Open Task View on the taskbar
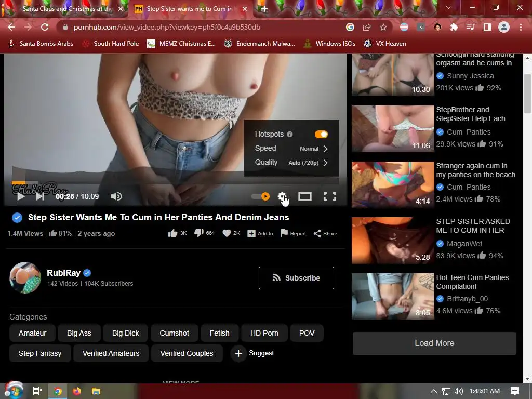 [37, 391]
